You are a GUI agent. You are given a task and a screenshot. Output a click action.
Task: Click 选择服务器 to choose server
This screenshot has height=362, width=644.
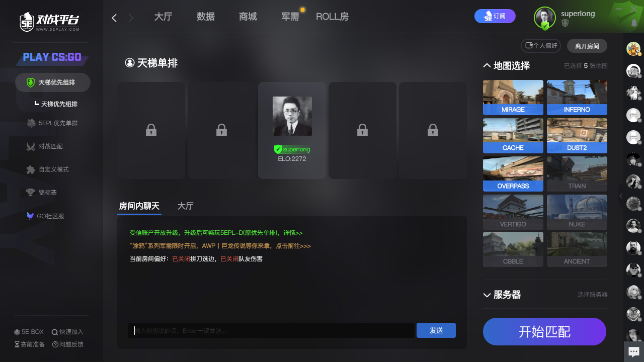click(593, 295)
